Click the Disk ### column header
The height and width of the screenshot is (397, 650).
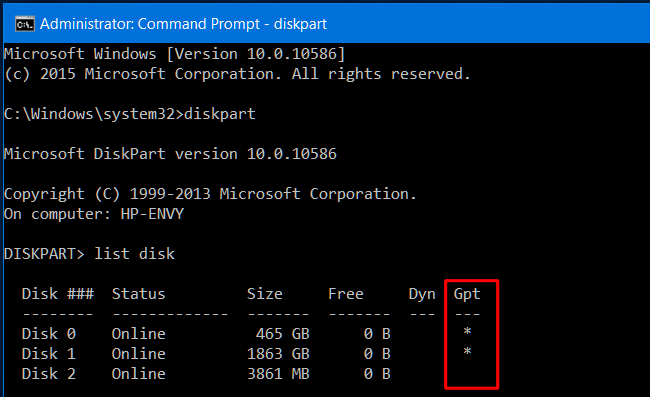(x=58, y=294)
